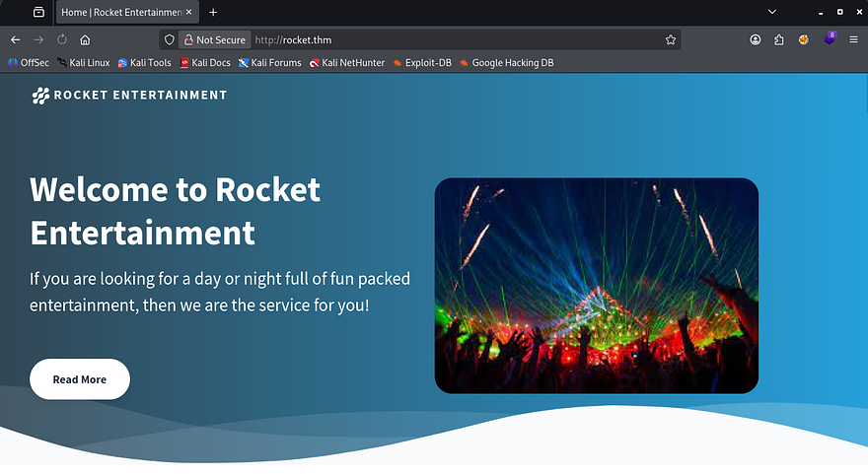Open the recent browsing view icon
The image size is (868, 474).
[38, 12]
